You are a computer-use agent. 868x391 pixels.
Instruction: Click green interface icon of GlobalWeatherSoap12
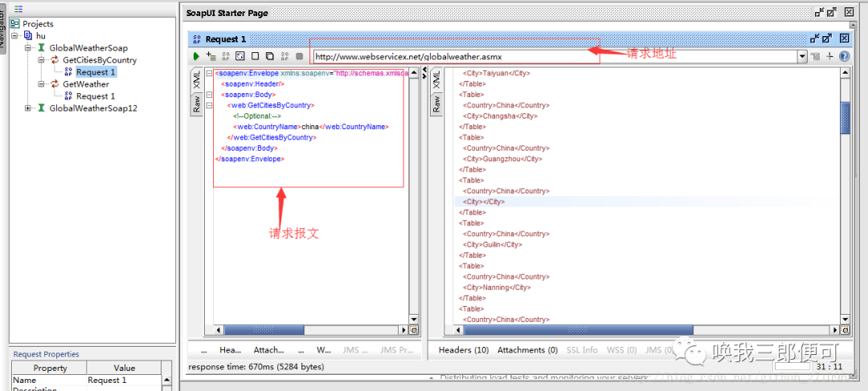pyautogui.click(x=42, y=108)
